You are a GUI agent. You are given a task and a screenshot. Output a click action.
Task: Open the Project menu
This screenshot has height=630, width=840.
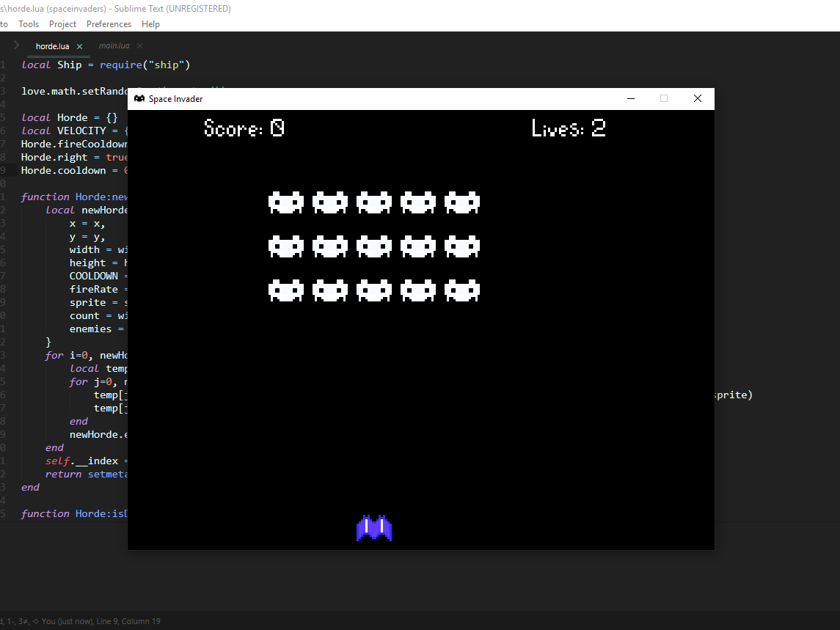[x=62, y=24]
